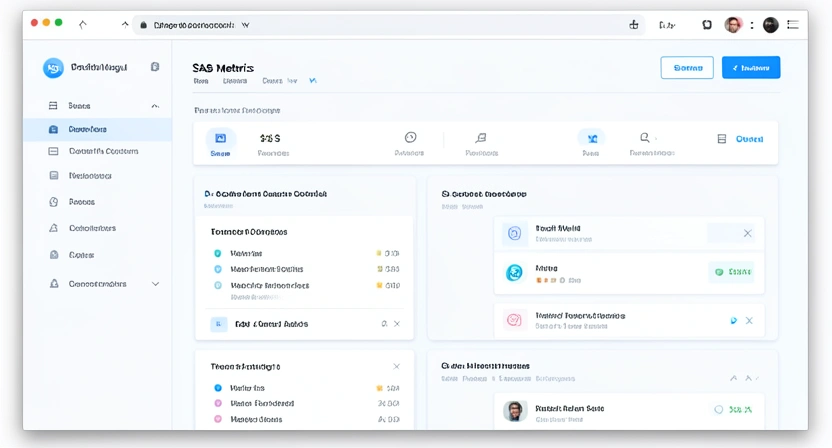
Task: Click the solid blue button in page header
Action: tap(751, 67)
